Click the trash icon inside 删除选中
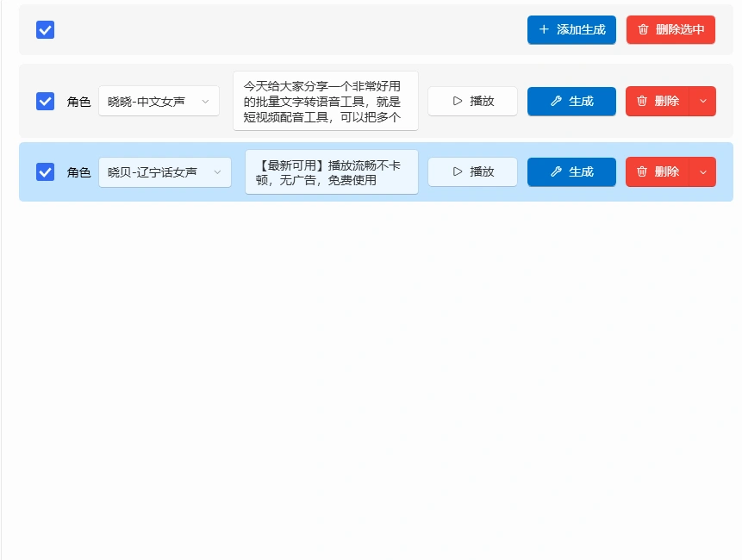This screenshot has height=560, width=742. [x=643, y=29]
